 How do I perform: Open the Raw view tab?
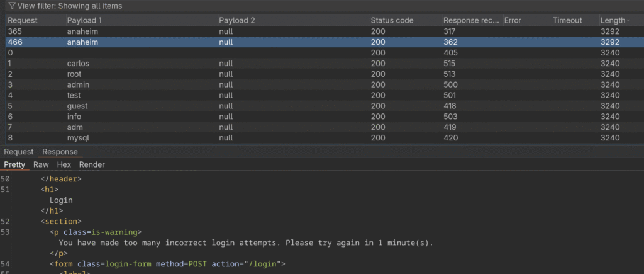[41, 164]
